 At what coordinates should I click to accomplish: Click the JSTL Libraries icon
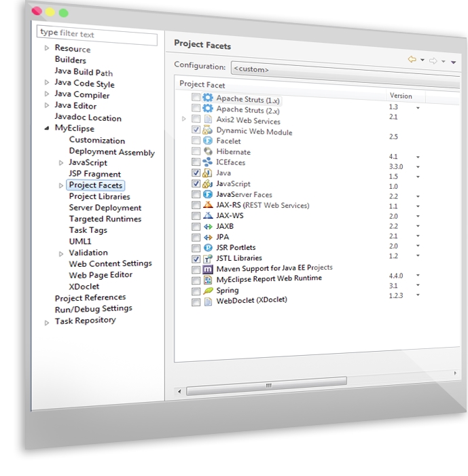tap(208, 259)
